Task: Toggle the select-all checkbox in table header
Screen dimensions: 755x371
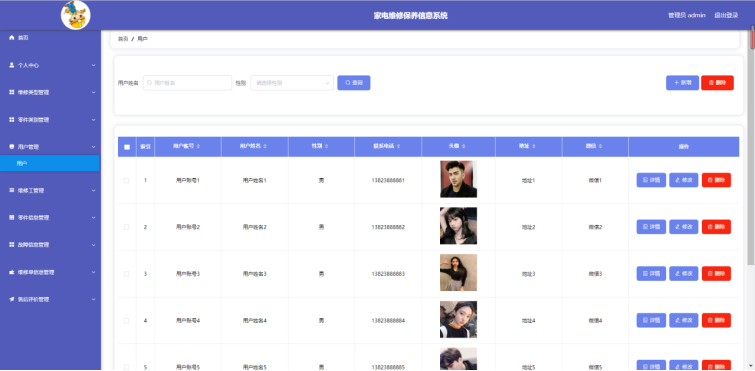Action: [127, 147]
